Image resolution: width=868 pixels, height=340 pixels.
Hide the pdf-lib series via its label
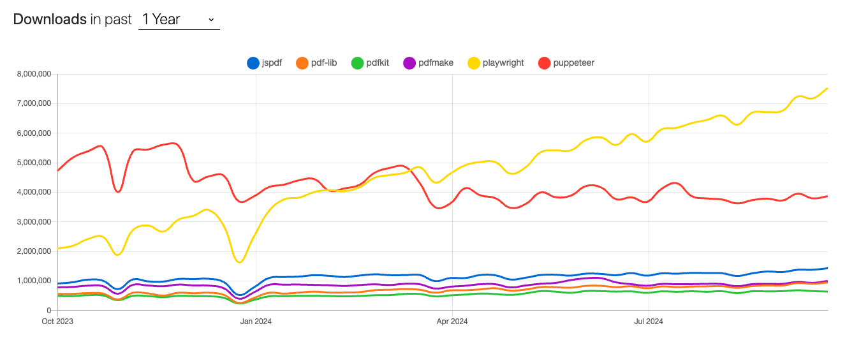pyautogui.click(x=324, y=63)
